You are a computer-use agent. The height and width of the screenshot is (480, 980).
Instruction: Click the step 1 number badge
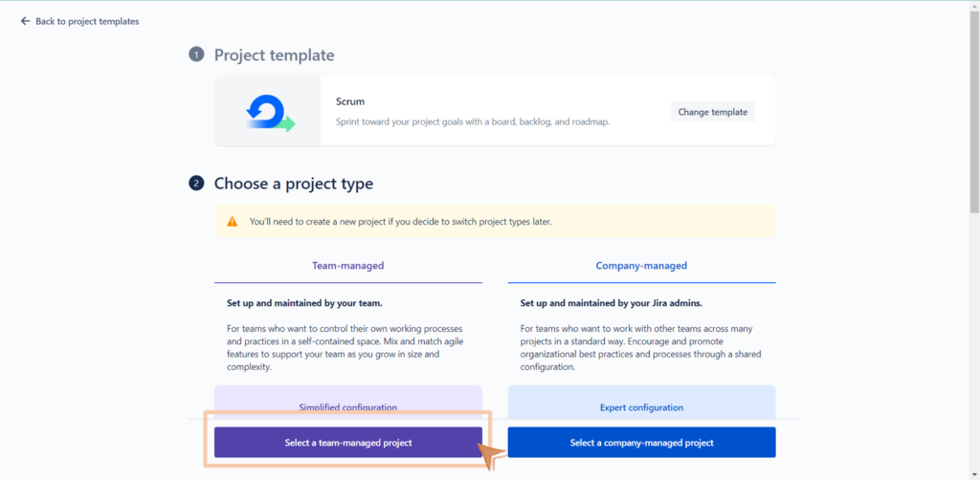(x=196, y=55)
